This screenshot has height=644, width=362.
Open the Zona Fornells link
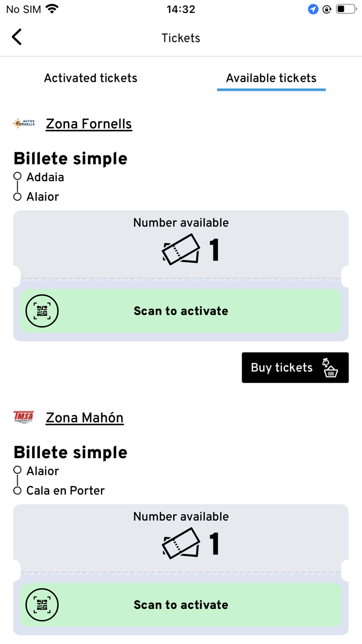[x=89, y=124]
